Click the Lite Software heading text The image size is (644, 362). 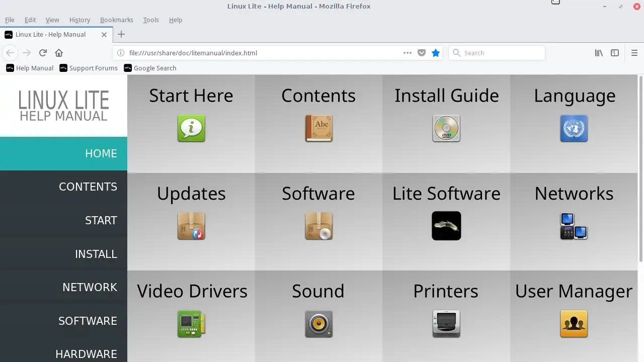pyautogui.click(x=446, y=194)
